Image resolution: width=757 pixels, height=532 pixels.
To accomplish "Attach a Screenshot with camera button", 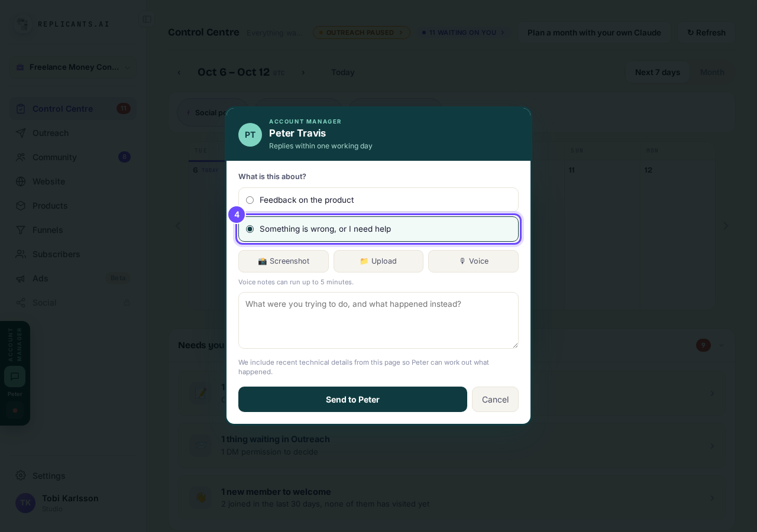I will (283, 261).
